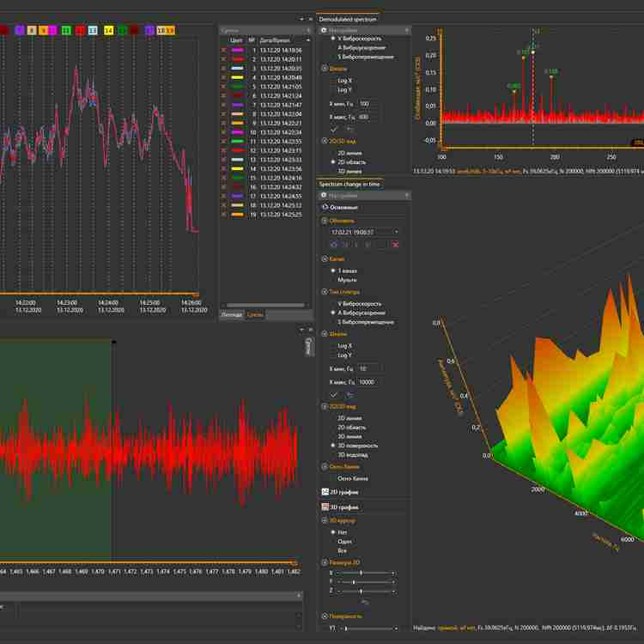
Task: Select the 3D водопад view option
Action: [334, 455]
